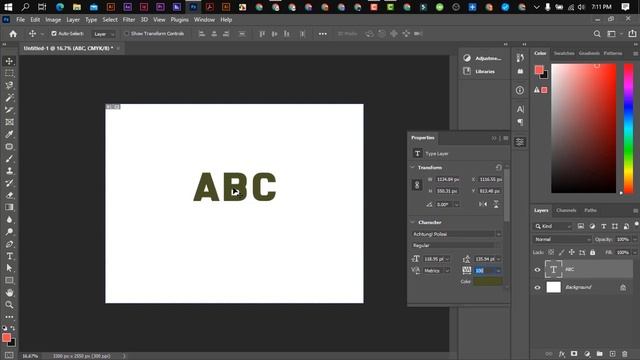Select the Horizontal Type tool
This screenshot has height=360, width=640.
(x=9, y=256)
